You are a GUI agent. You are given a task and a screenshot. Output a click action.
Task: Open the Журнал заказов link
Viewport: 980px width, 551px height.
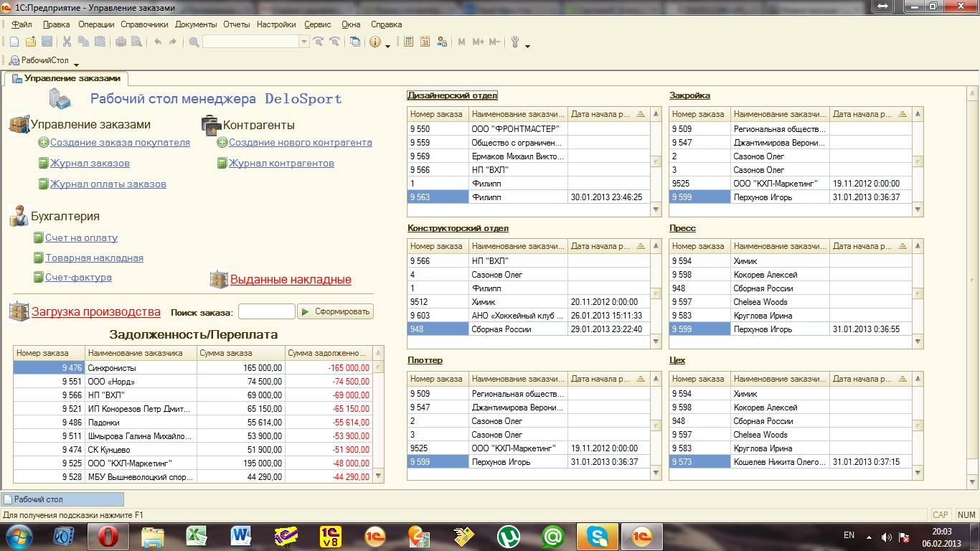[x=90, y=164]
